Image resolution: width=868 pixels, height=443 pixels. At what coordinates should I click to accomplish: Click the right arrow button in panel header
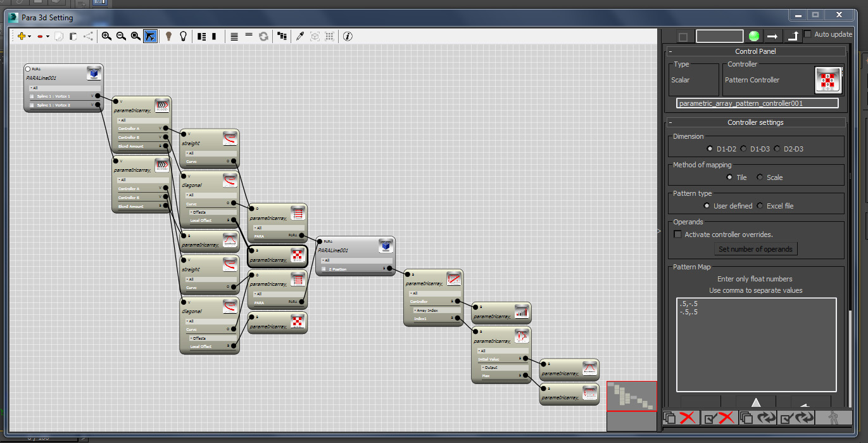(772, 36)
